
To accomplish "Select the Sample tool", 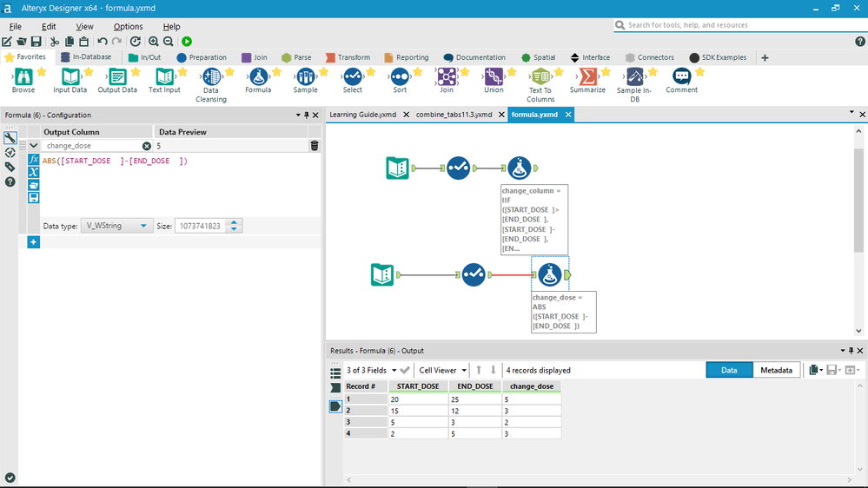I will coord(305,80).
